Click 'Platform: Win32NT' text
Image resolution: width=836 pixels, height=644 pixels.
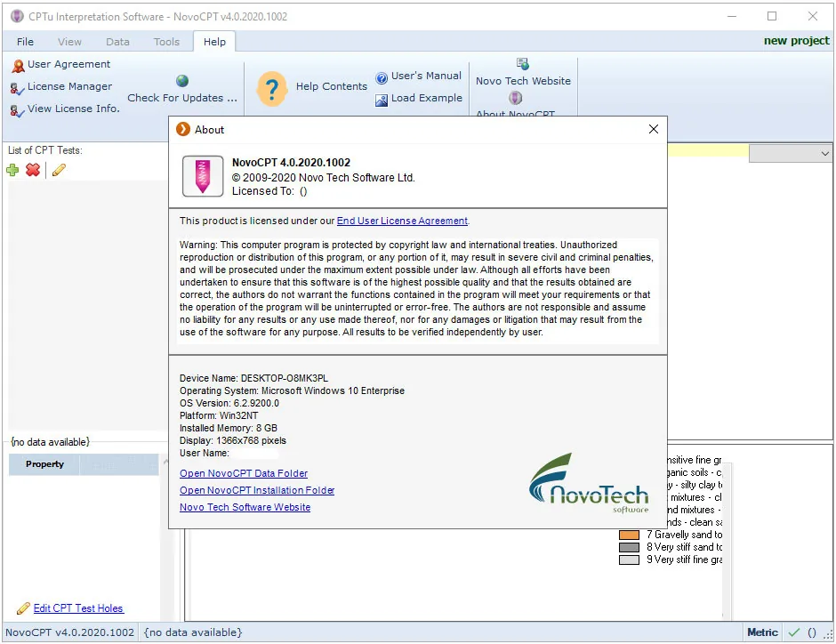point(219,415)
